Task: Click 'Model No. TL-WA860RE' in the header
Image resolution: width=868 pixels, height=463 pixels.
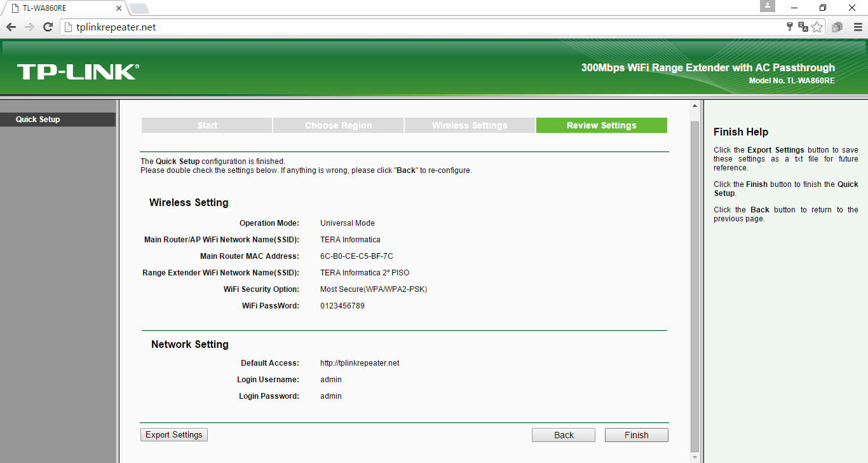Action: click(792, 81)
